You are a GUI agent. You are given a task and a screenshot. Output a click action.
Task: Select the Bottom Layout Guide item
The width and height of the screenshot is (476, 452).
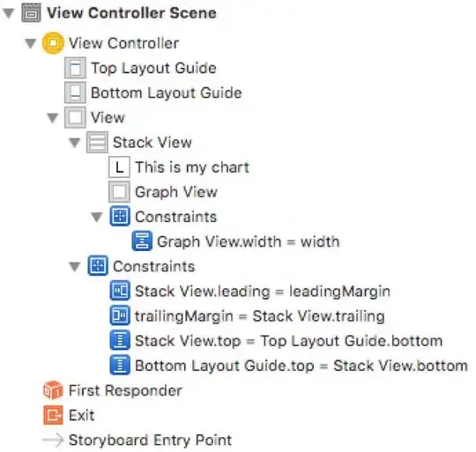point(153,93)
